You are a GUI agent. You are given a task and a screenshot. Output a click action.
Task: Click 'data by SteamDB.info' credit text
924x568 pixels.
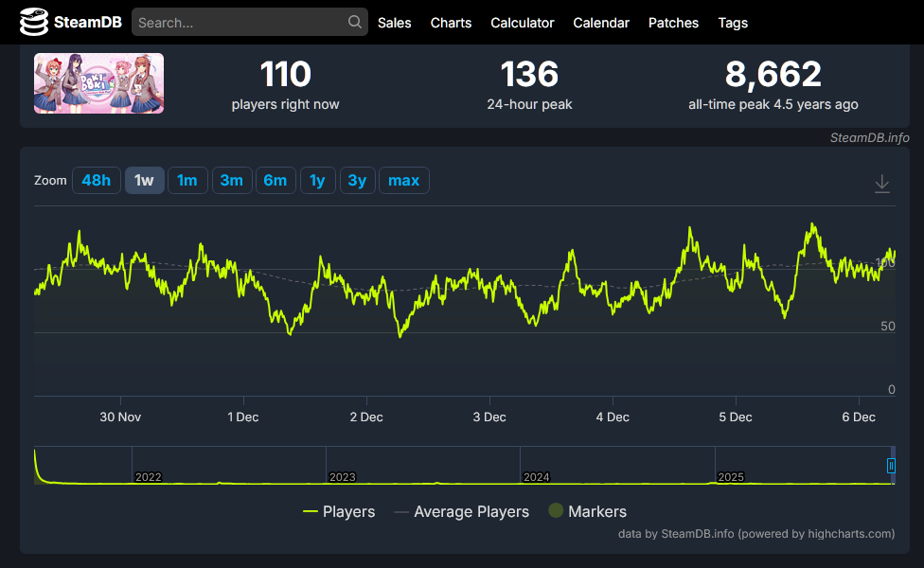click(x=756, y=534)
